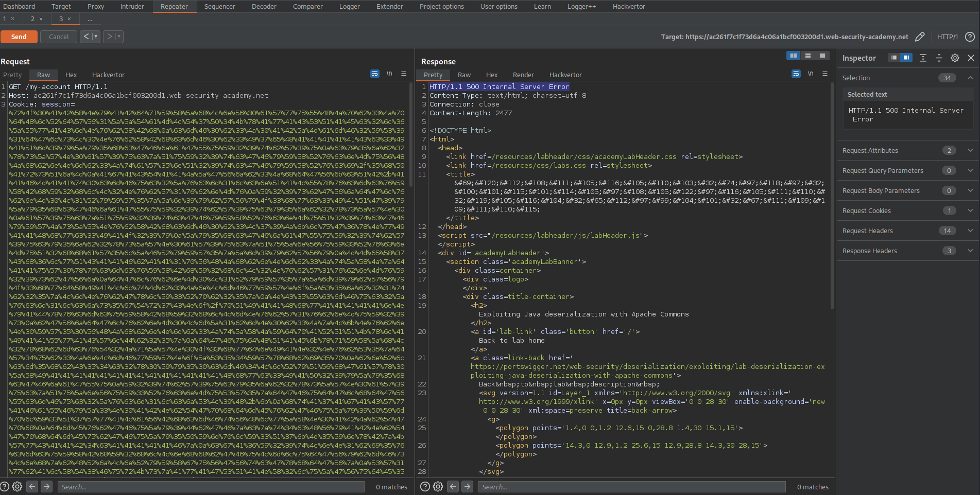Screen dimensions: 980x495
Task: Expand Request Attributes section
Action: point(970,150)
